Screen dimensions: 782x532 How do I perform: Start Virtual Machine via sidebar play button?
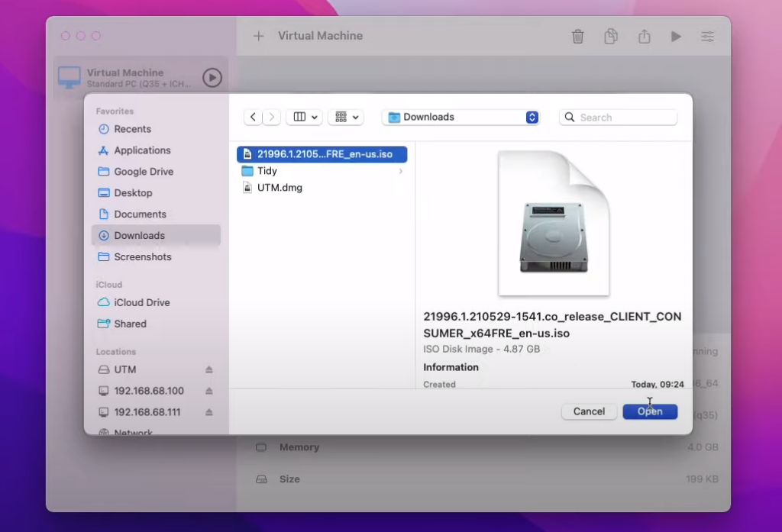click(212, 77)
